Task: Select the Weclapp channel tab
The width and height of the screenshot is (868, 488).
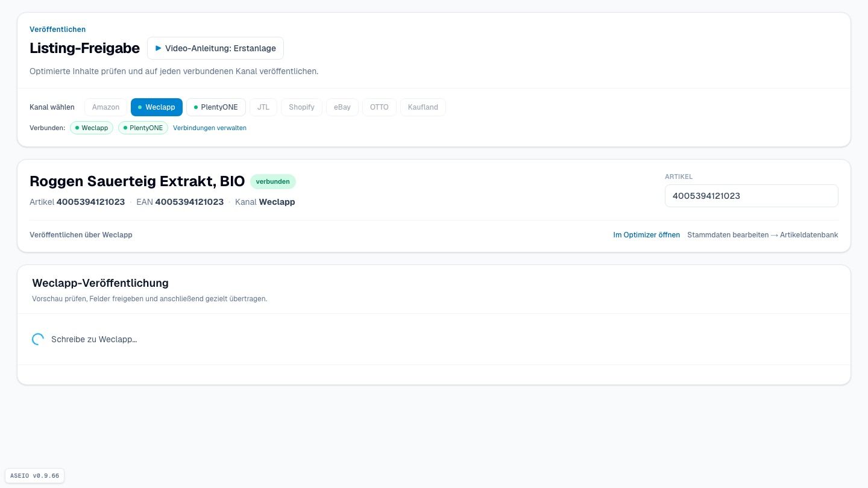Action: click(x=157, y=107)
